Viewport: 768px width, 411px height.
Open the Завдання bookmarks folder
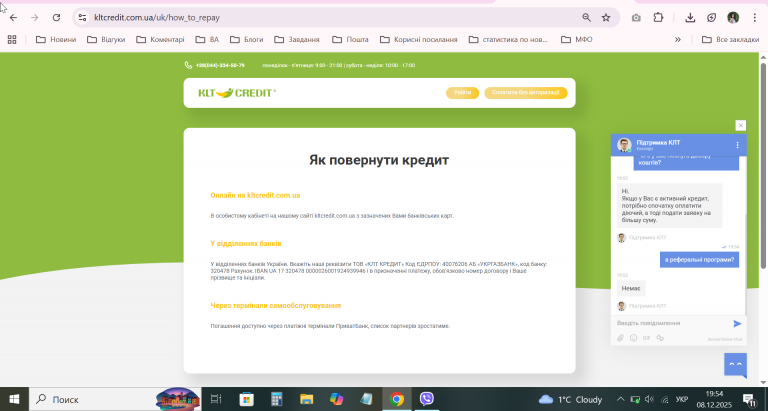coord(297,39)
